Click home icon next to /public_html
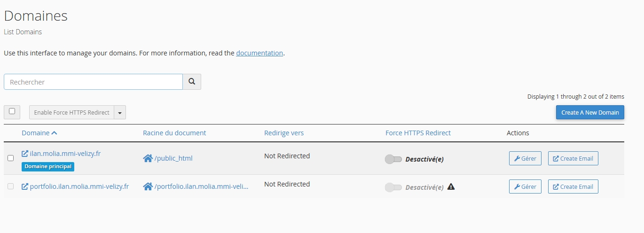The height and width of the screenshot is (233, 644). 148,158
